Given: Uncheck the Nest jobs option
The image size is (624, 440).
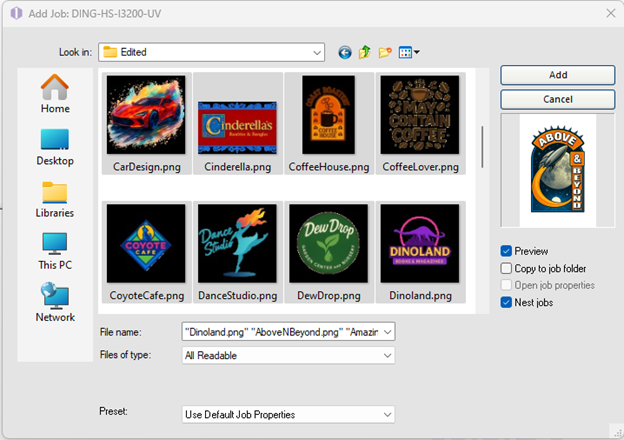Looking at the screenshot, I should click(x=507, y=302).
